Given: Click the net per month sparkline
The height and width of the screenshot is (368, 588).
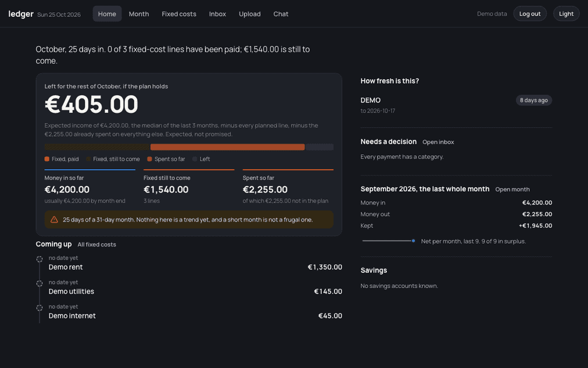Looking at the screenshot, I should point(389,241).
